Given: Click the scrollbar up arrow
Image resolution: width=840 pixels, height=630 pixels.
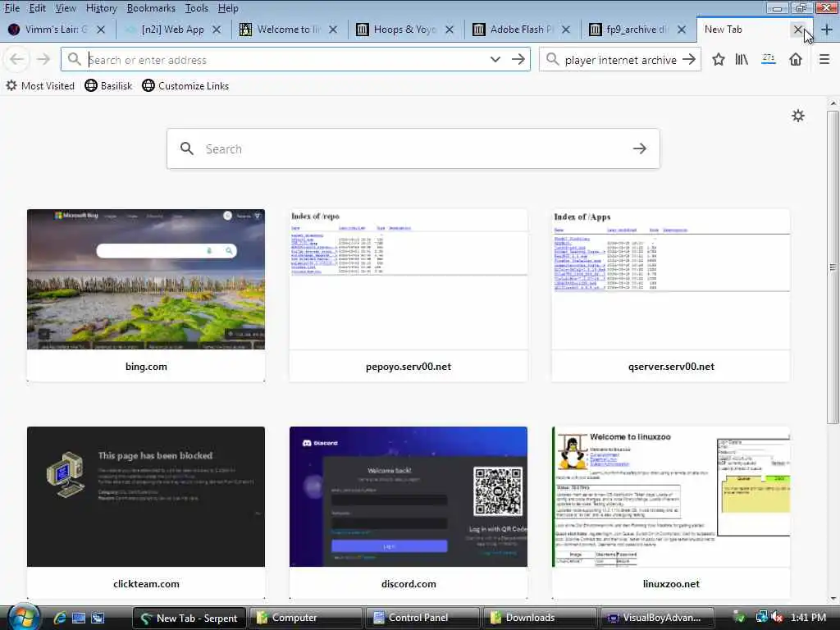Looking at the screenshot, I should click(x=833, y=103).
